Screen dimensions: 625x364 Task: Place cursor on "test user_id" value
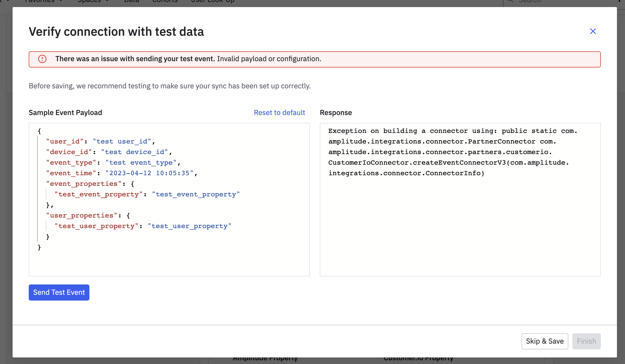click(122, 141)
